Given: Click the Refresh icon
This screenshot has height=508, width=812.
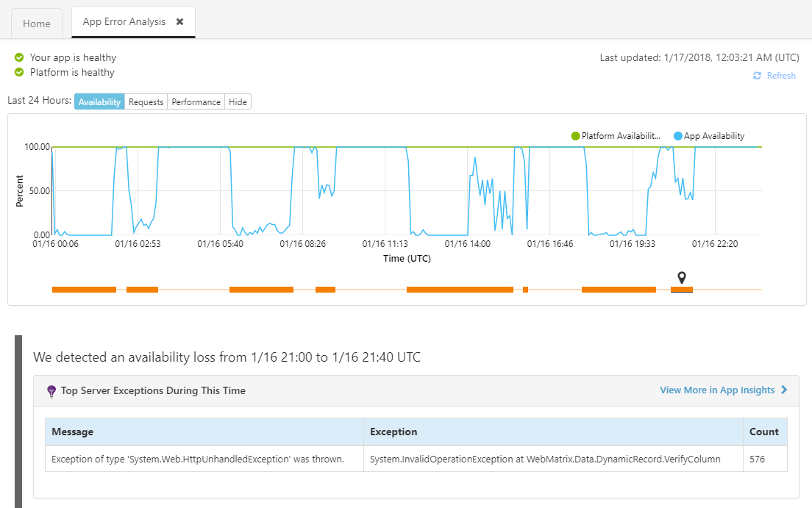Looking at the screenshot, I should [757, 76].
